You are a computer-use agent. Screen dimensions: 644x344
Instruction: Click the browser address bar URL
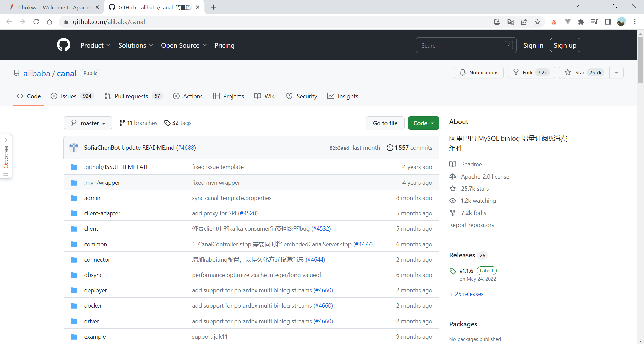pyautogui.click(x=109, y=22)
